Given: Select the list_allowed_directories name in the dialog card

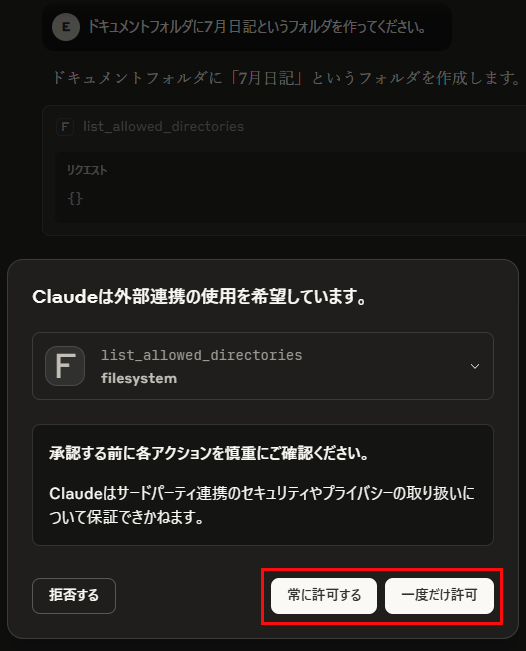Looking at the screenshot, I should (202, 355).
